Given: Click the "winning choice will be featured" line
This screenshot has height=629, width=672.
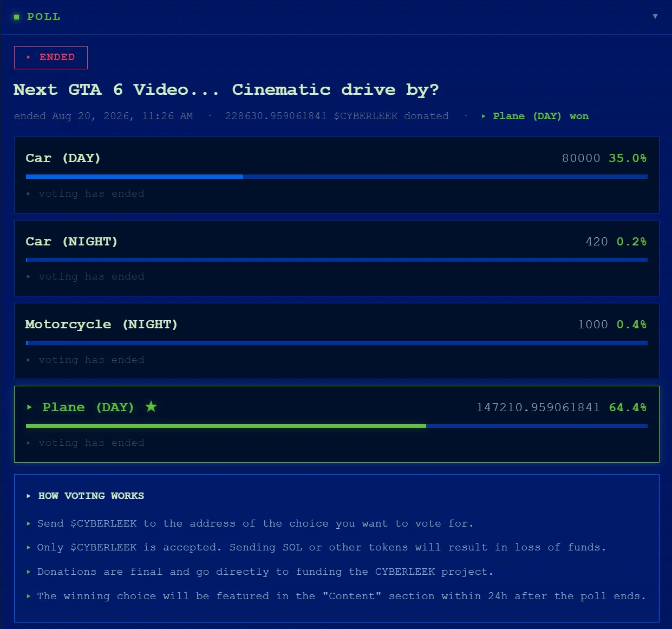Looking at the screenshot, I should tap(341, 596).
